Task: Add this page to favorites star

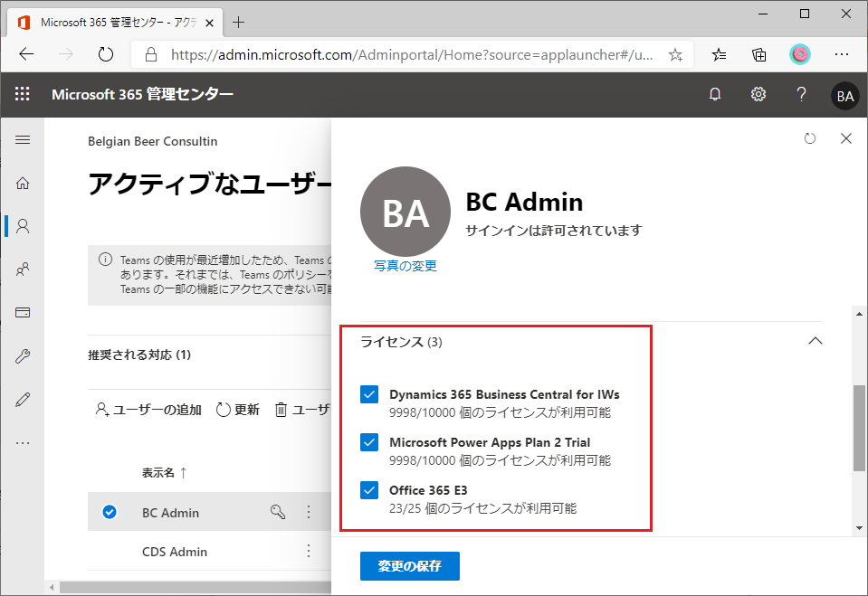Action: click(x=675, y=55)
